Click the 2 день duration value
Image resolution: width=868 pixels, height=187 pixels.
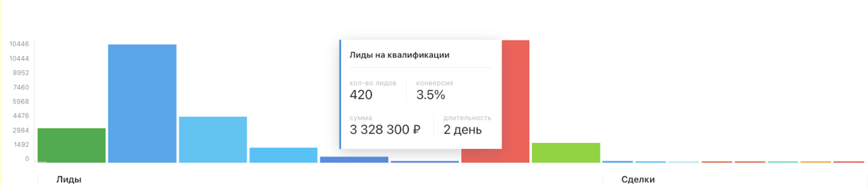[x=462, y=129]
